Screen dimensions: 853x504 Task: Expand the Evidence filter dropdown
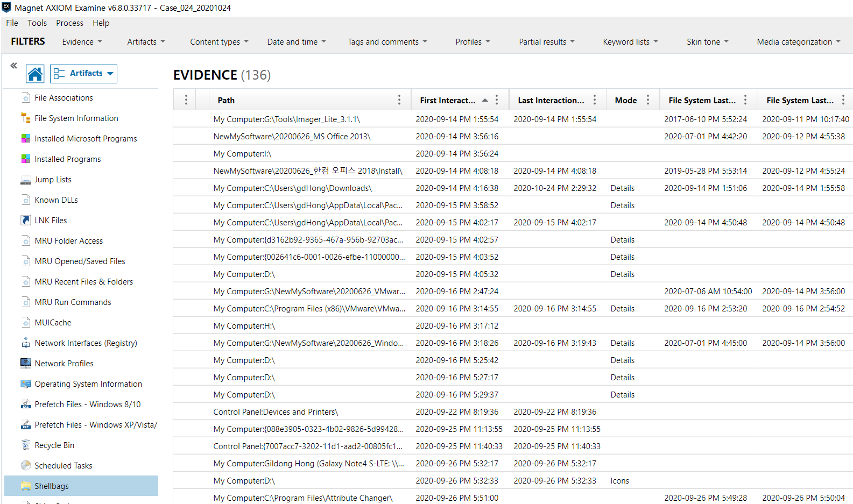[82, 41]
